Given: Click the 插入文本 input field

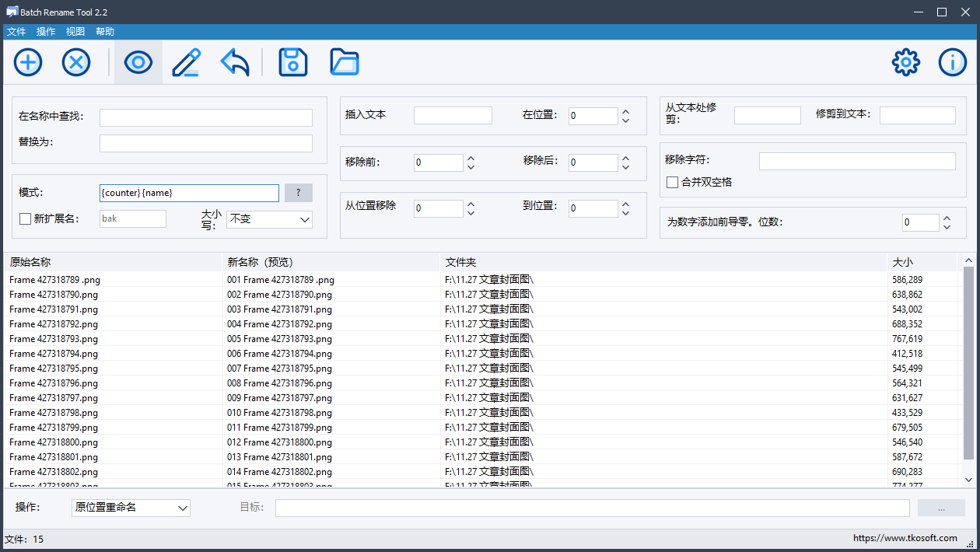Looking at the screenshot, I should (453, 115).
